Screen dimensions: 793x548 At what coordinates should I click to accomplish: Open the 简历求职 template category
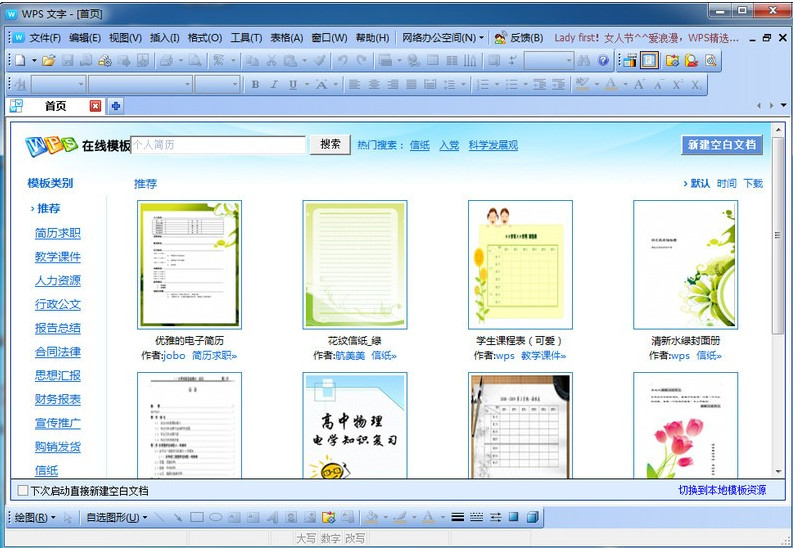coord(58,233)
